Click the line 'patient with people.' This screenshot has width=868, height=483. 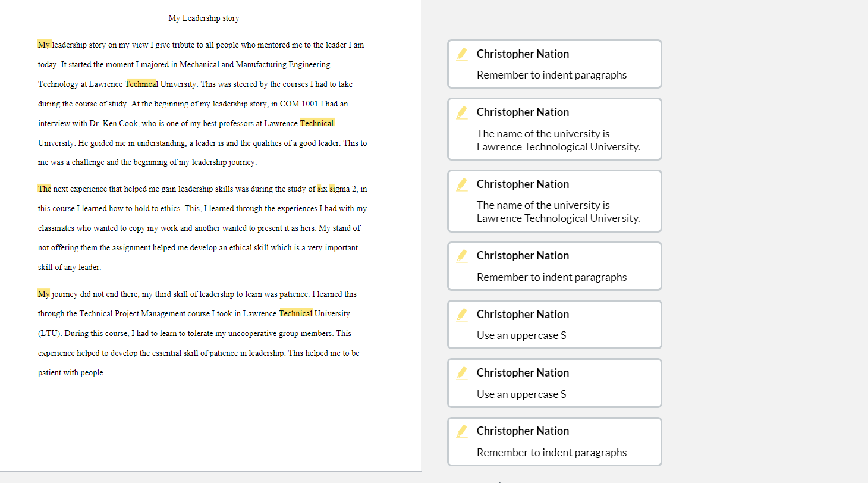tap(71, 373)
